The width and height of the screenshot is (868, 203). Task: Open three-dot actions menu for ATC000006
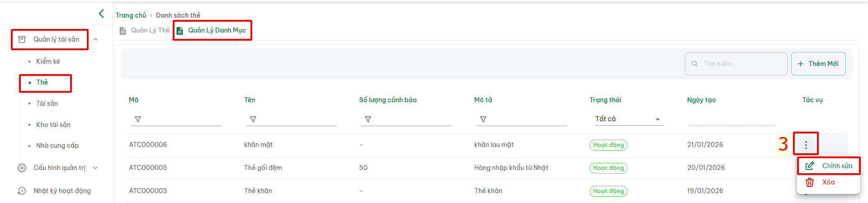(x=806, y=145)
